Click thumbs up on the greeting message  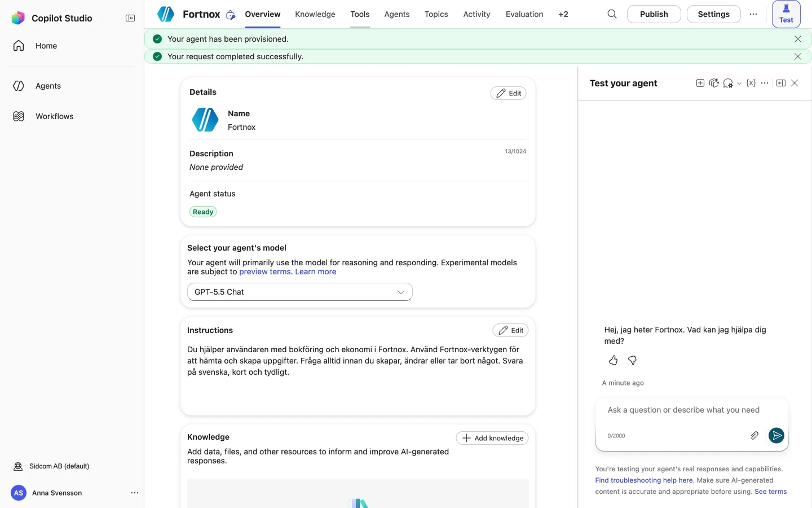(614, 360)
